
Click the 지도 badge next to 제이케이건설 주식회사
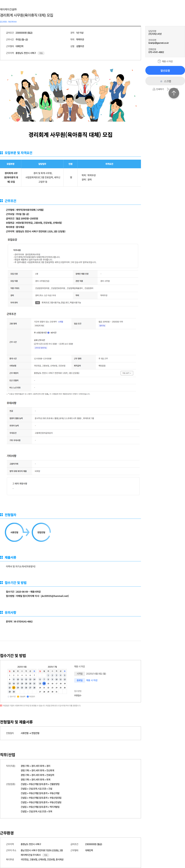point(46,855)
